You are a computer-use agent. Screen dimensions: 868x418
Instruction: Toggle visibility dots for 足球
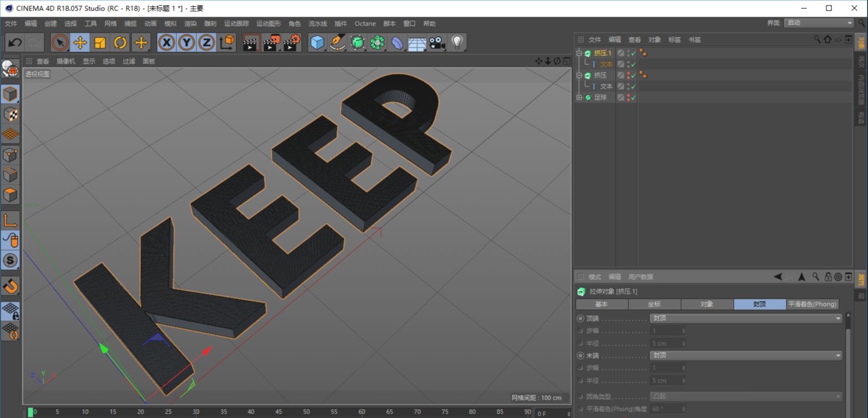tap(628, 98)
